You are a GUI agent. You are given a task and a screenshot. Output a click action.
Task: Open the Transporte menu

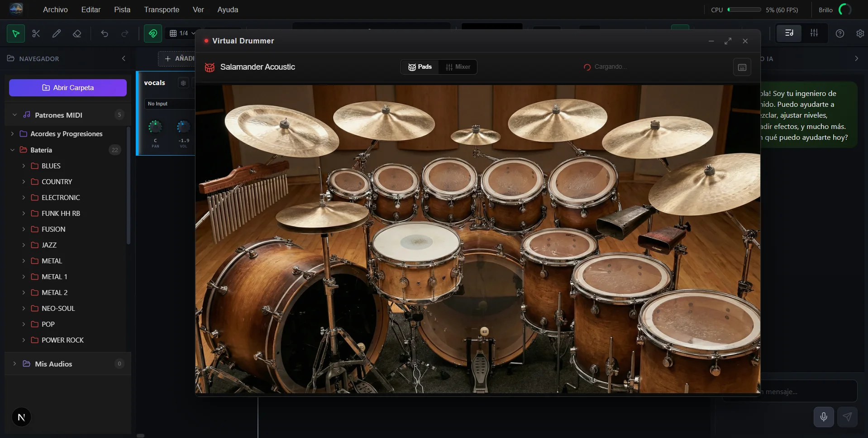point(161,10)
